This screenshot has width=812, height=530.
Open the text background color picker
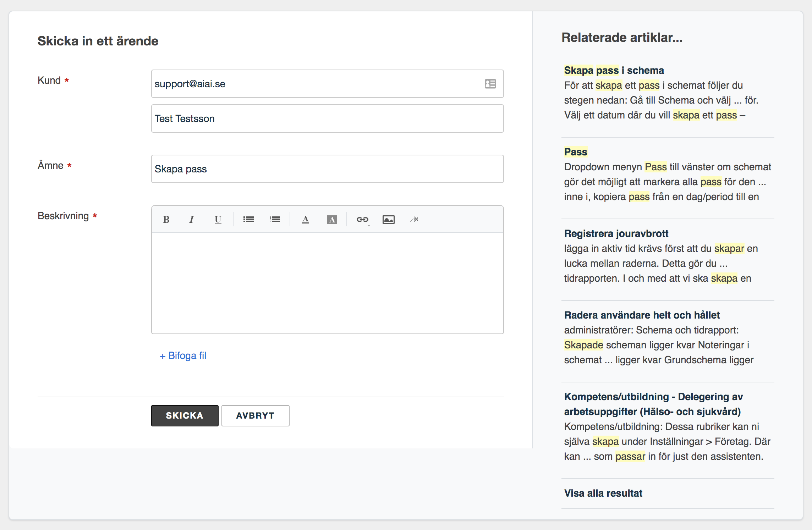(x=332, y=220)
